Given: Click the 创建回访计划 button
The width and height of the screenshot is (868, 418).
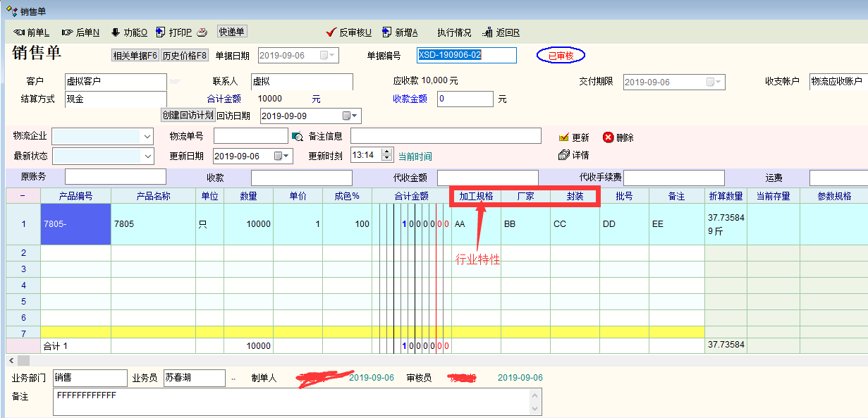Looking at the screenshot, I should pyautogui.click(x=188, y=115).
